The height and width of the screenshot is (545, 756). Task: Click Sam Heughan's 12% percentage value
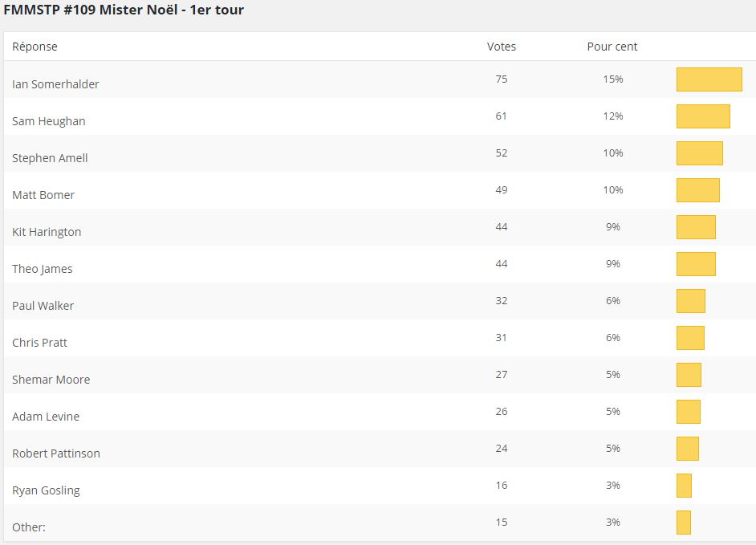[x=613, y=116]
